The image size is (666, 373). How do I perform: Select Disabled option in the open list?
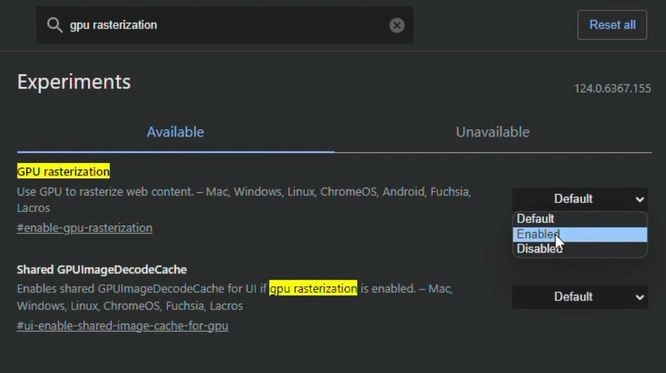pyautogui.click(x=580, y=249)
